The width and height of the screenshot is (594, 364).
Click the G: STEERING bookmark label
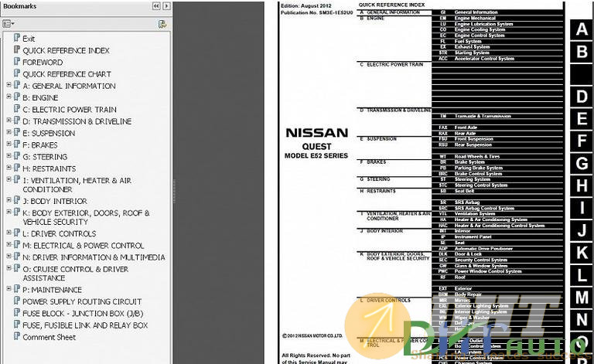(45, 157)
